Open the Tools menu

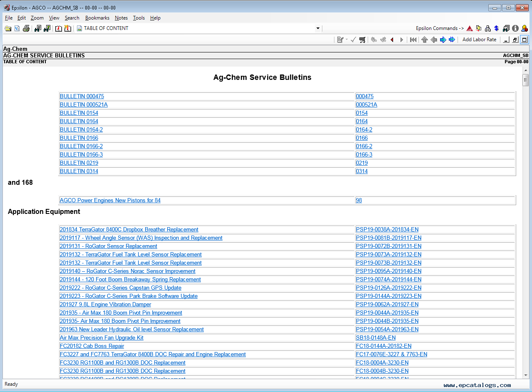coord(139,18)
